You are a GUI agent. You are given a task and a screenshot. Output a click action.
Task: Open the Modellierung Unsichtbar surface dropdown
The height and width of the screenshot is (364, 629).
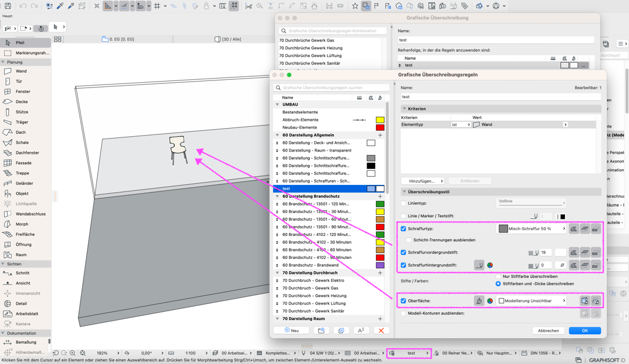[532, 301]
